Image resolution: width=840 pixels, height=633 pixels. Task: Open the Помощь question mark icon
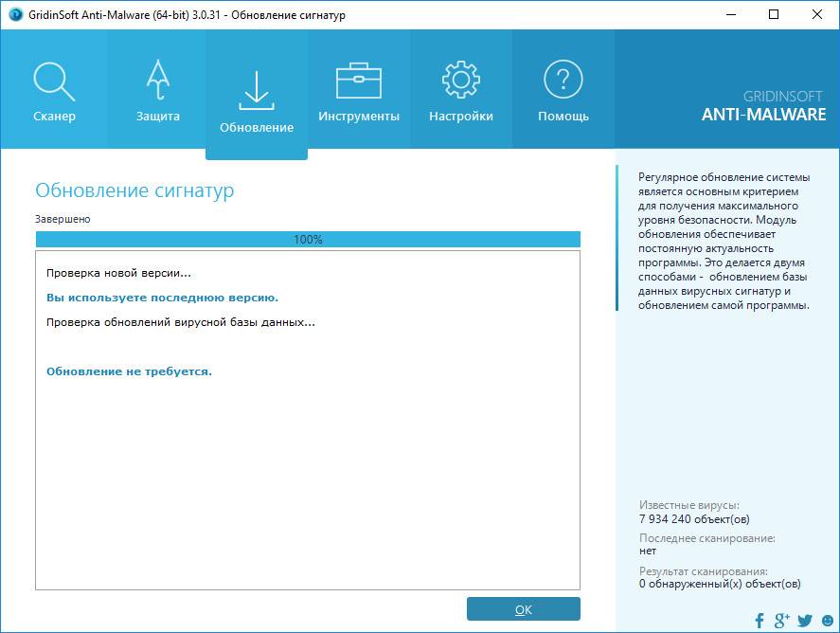[x=563, y=80]
